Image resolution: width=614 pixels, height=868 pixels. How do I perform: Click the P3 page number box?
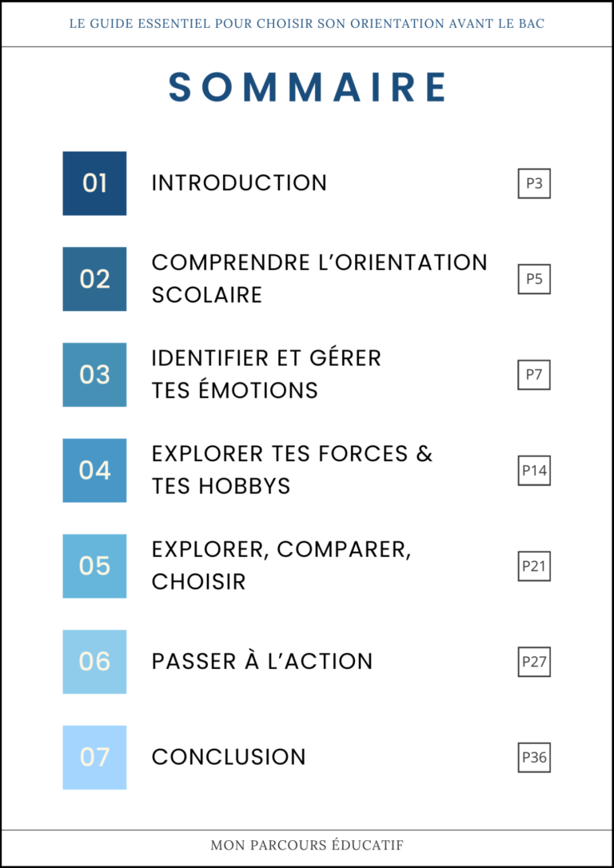coord(534,184)
